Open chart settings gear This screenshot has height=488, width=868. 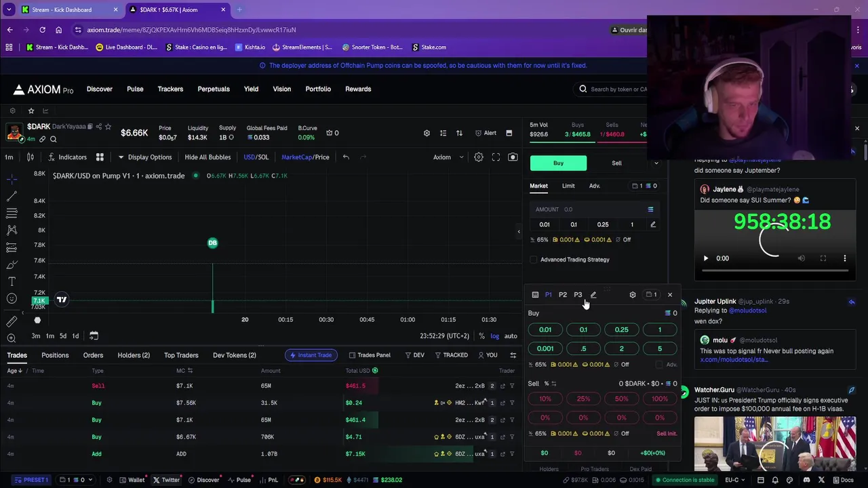coord(479,157)
